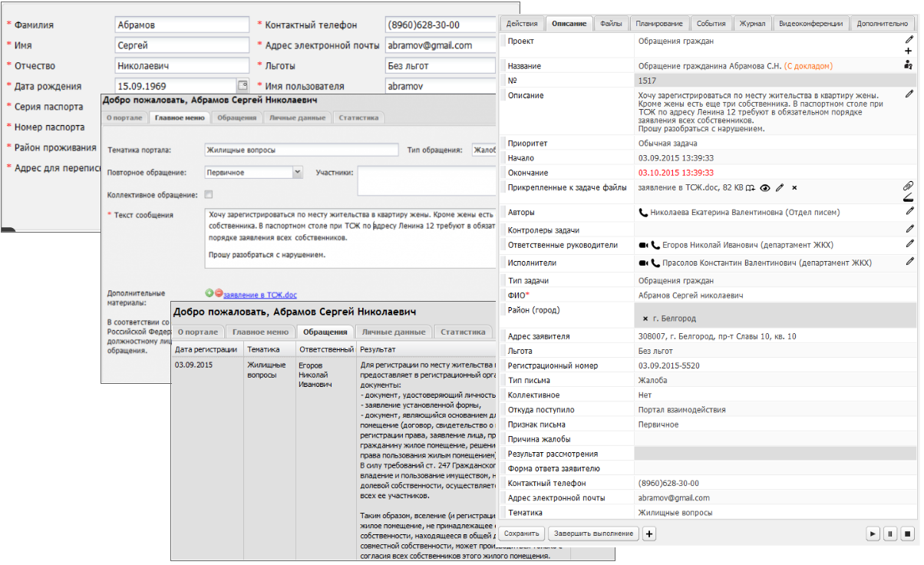Toggle Коллективное обращение checkbox
The image size is (924, 565).
209,195
